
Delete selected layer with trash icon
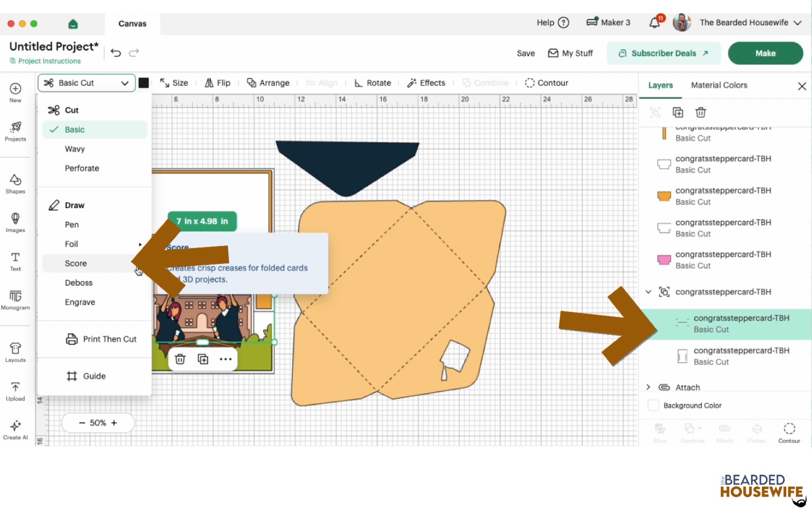700,113
